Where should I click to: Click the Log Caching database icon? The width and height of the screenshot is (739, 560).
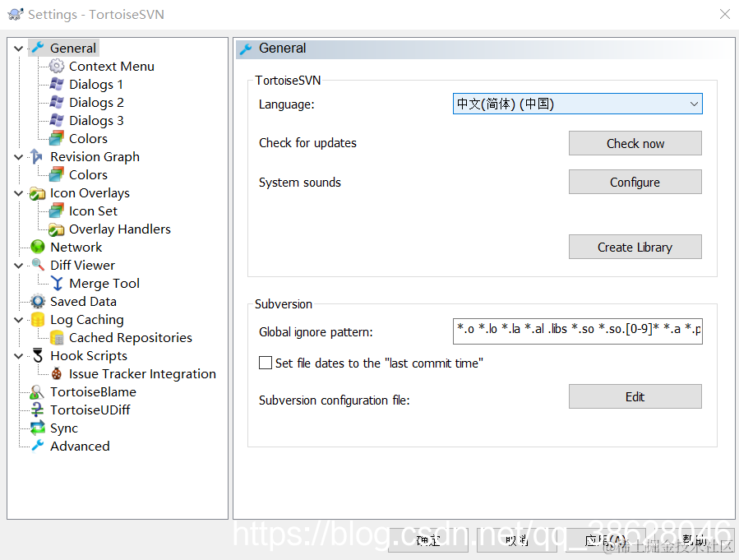tap(38, 320)
